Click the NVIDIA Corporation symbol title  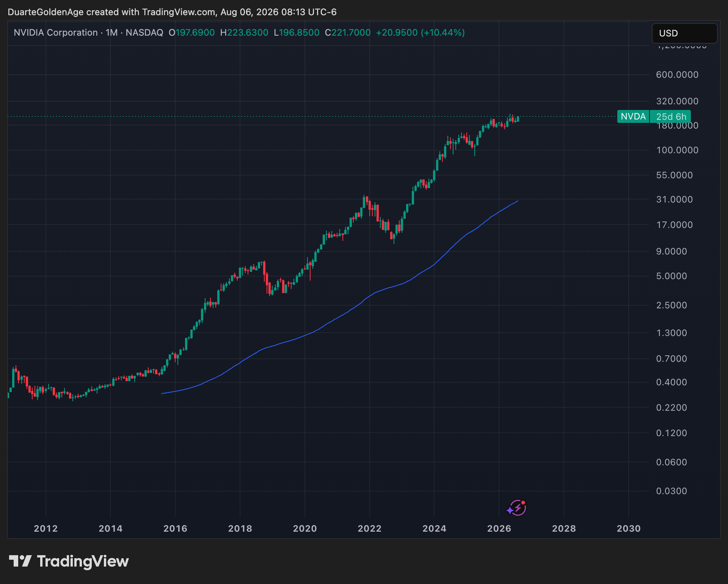pos(56,33)
